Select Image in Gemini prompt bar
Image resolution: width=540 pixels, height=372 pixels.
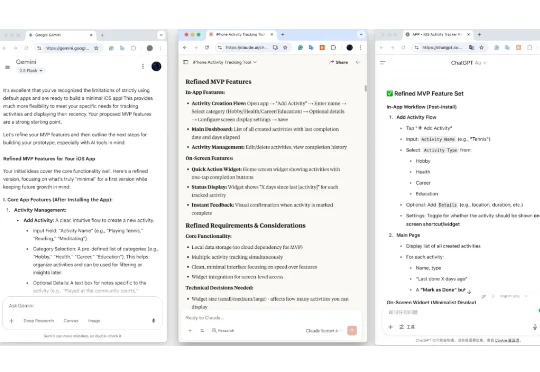click(94, 321)
